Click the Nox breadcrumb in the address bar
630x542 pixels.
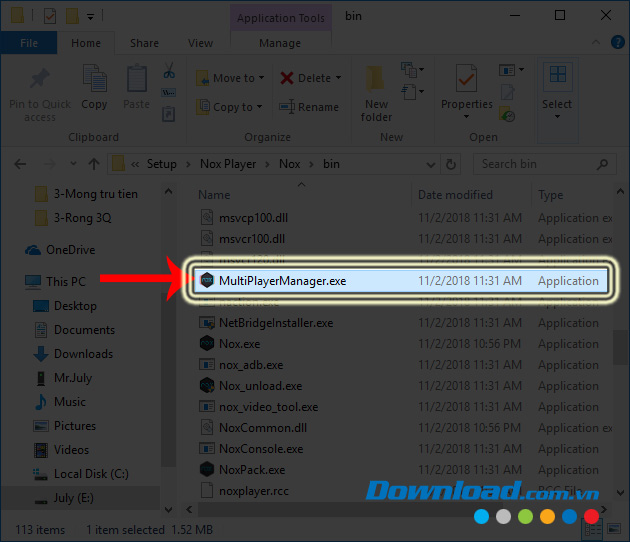pyautogui.click(x=290, y=164)
